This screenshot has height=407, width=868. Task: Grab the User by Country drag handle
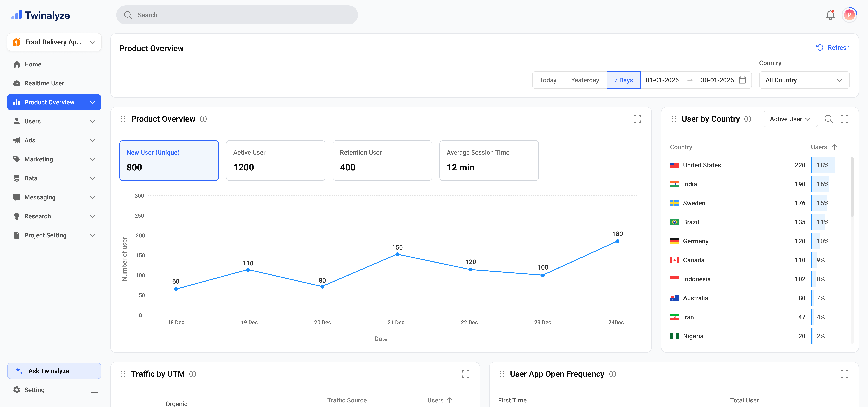click(x=674, y=119)
